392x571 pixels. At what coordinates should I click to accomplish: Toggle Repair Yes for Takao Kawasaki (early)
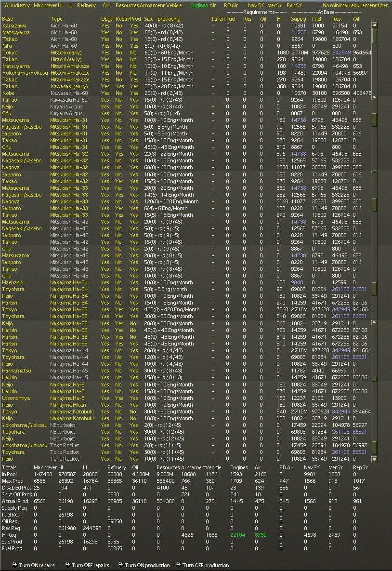119,86
